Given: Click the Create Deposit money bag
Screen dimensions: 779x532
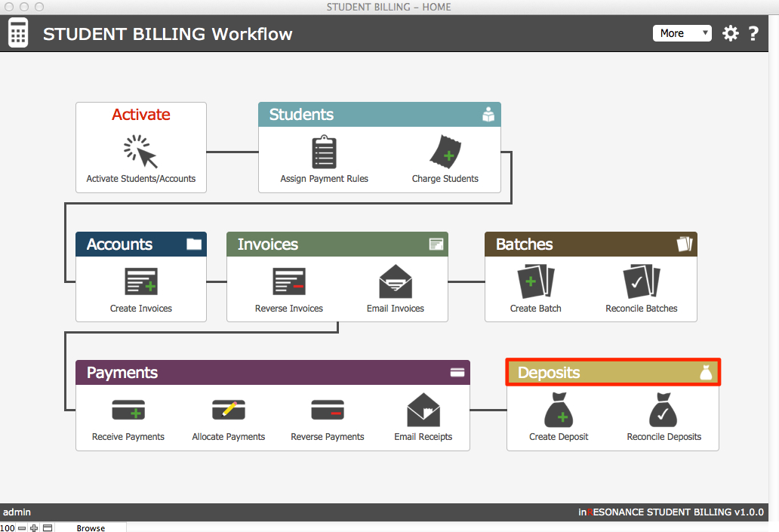Looking at the screenshot, I should point(559,411).
